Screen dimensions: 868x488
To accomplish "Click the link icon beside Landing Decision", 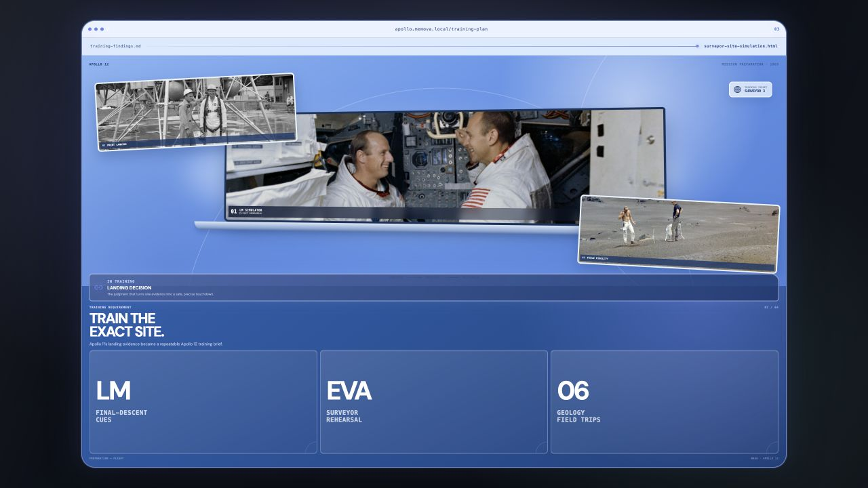I will [98, 287].
